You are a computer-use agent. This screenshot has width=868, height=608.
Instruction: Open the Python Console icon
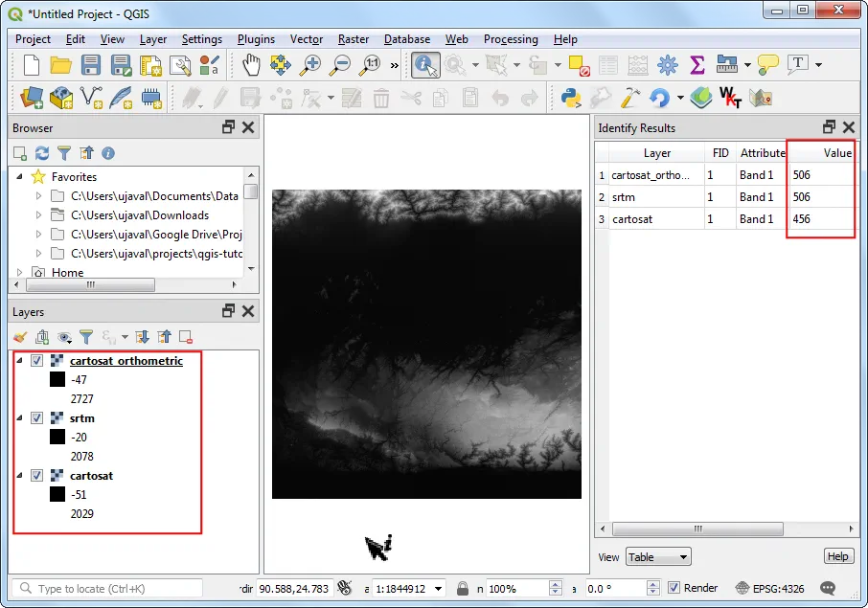click(x=571, y=99)
